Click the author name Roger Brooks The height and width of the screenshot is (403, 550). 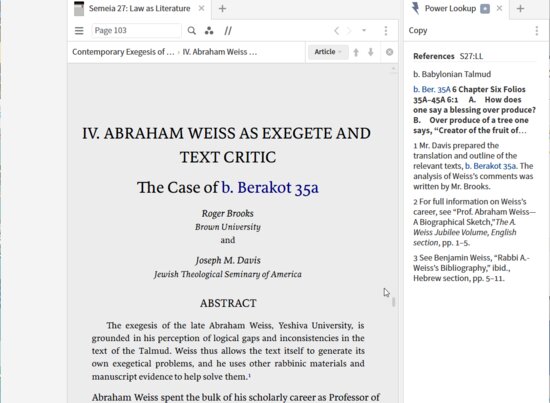(228, 213)
